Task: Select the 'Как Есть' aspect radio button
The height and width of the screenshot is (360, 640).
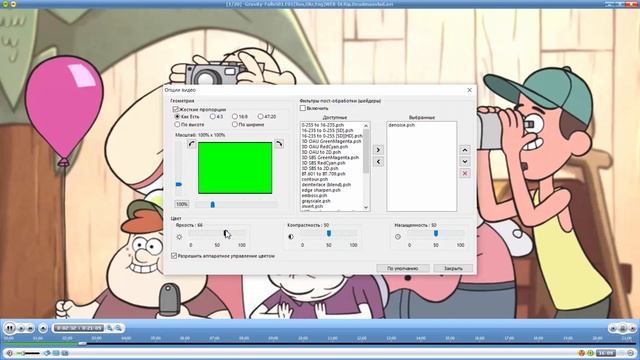Action: [x=177, y=117]
